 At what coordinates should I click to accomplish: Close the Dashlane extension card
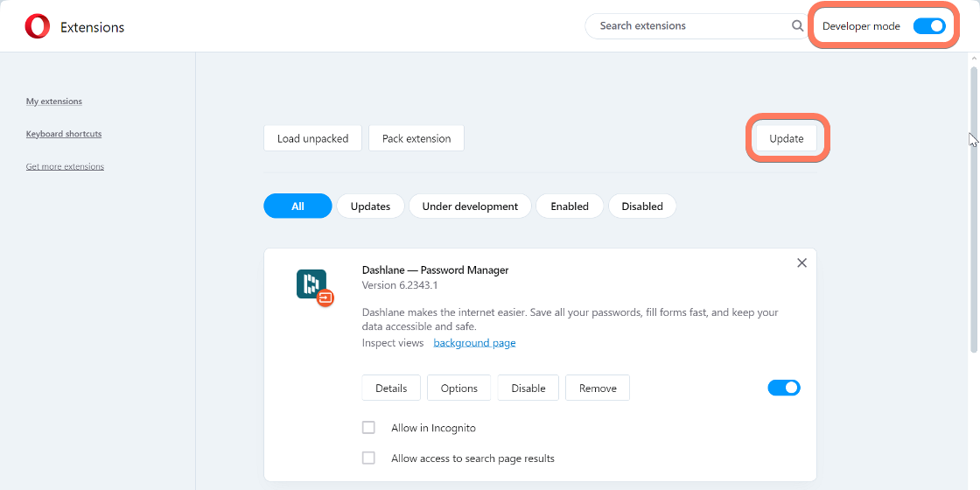(801, 263)
